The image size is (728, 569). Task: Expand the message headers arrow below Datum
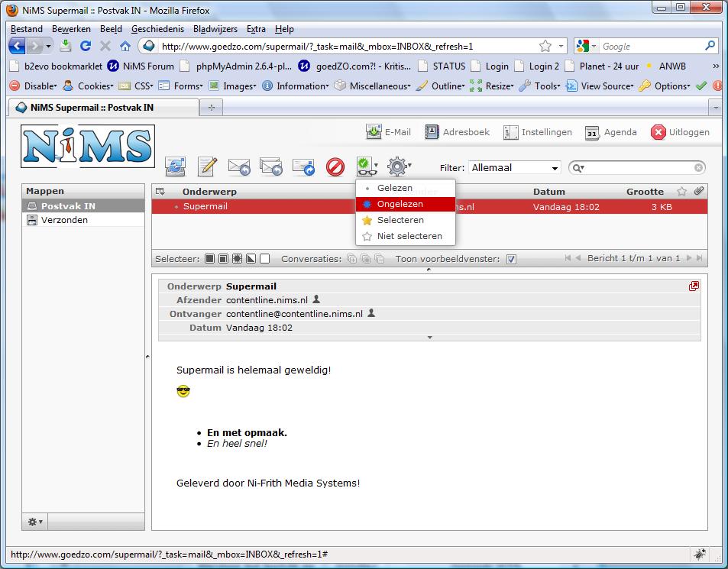click(x=429, y=337)
